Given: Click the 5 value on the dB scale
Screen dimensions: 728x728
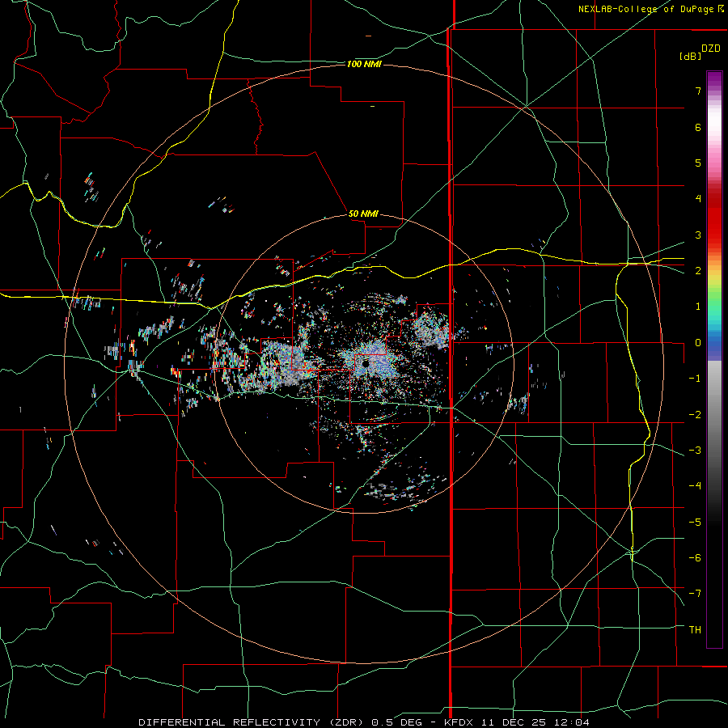Looking at the screenshot, I should click(x=698, y=163).
